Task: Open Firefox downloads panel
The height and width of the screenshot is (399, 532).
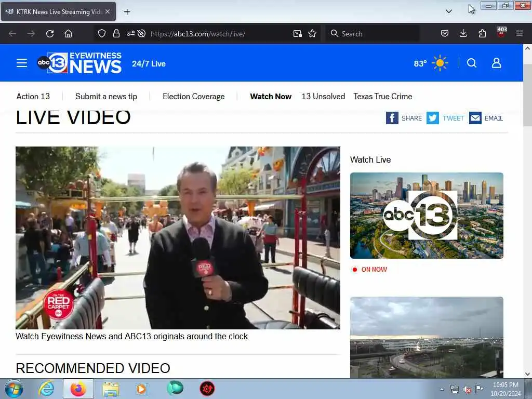Action: pyautogui.click(x=463, y=33)
